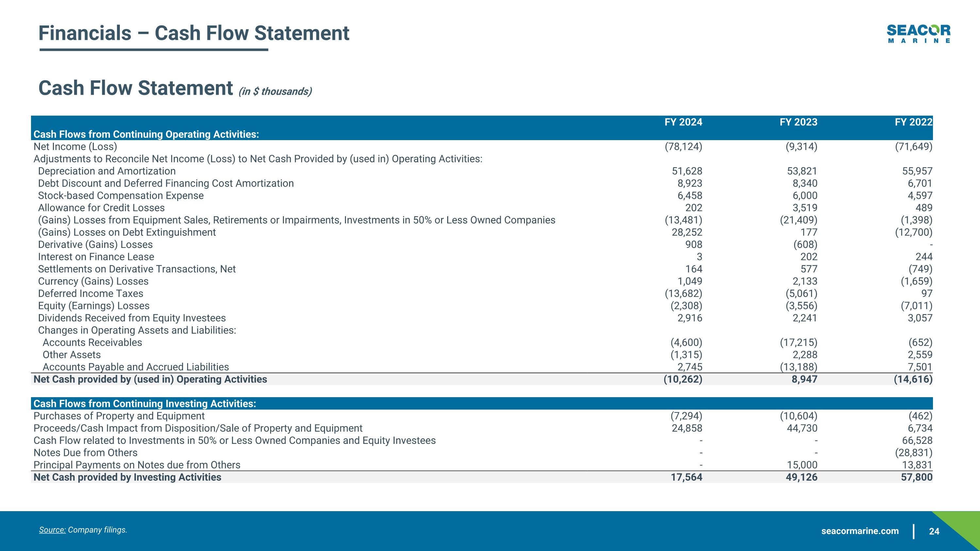Click 'Changes in Operating Assets and Liabilities:' label
The width and height of the screenshot is (980, 551).
tap(137, 330)
